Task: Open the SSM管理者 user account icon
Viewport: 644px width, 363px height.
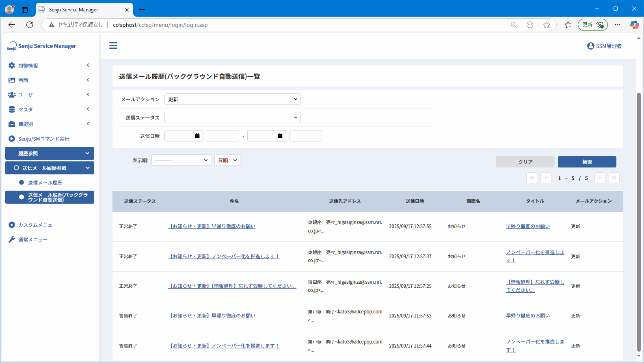Action: coord(591,46)
